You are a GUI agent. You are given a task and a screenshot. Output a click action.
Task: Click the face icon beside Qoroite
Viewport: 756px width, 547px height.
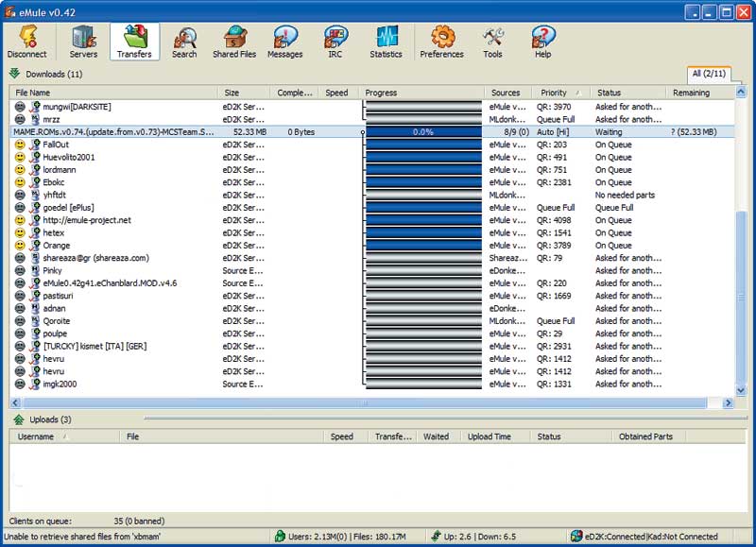pos(20,321)
